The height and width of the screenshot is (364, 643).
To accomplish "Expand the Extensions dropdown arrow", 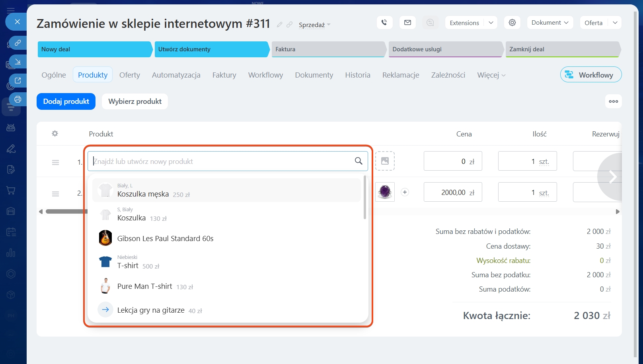I will pyautogui.click(x=491, y=23).
